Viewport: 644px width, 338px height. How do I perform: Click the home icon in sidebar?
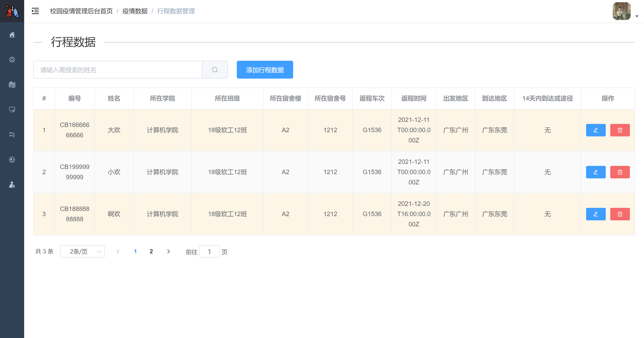(x=12, y=35)
